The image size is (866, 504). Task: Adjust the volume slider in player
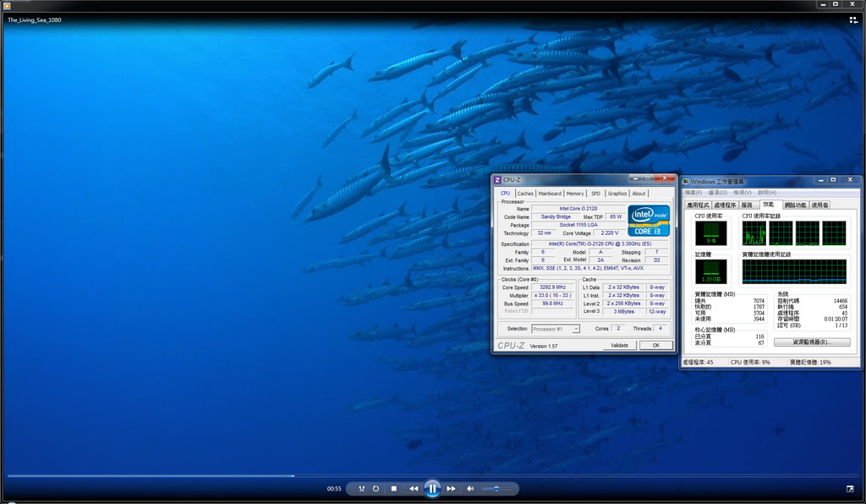[x=496, y=489]
